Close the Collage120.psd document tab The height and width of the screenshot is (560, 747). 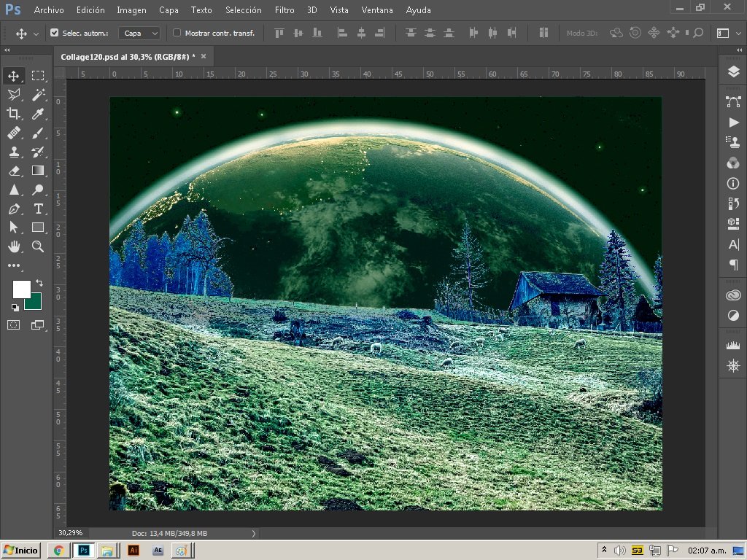click(x=204, y=56)
